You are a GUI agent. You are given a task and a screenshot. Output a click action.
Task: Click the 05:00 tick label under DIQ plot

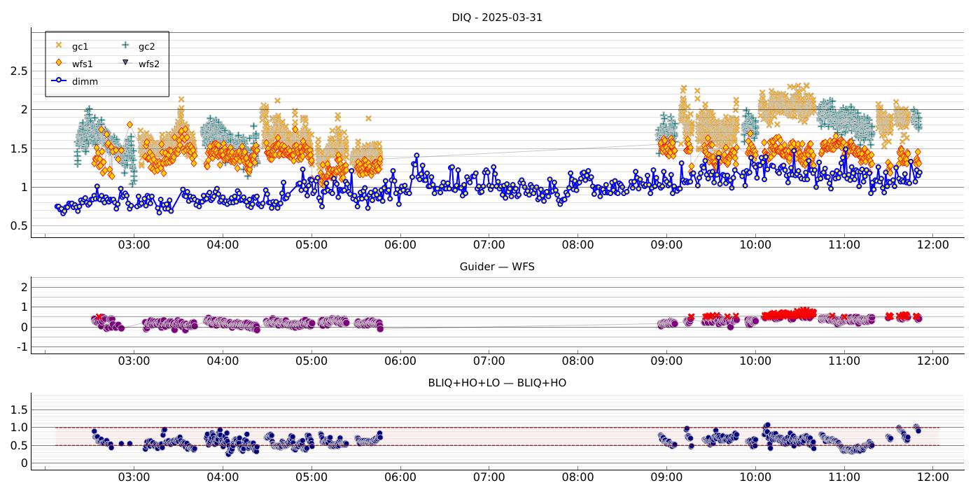pyautogui.click(x=311, y=245)
